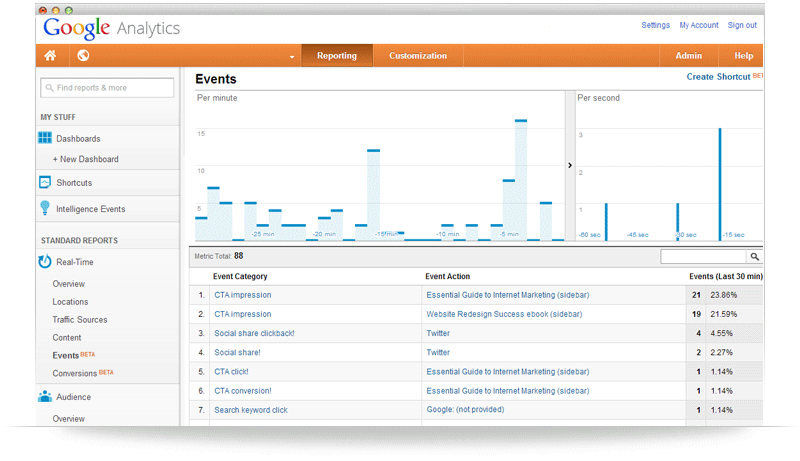
Task: Open the Admin tab
Action: click(689, 56)
